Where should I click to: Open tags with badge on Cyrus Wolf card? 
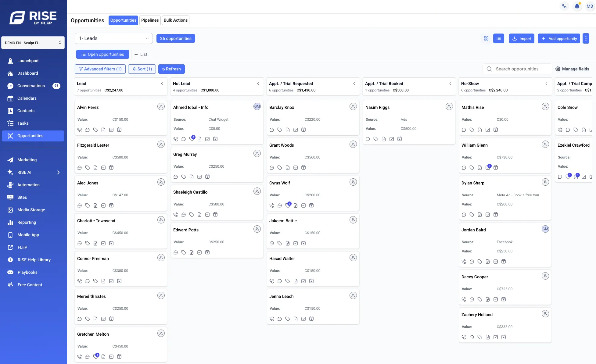[x=288, y=205]
